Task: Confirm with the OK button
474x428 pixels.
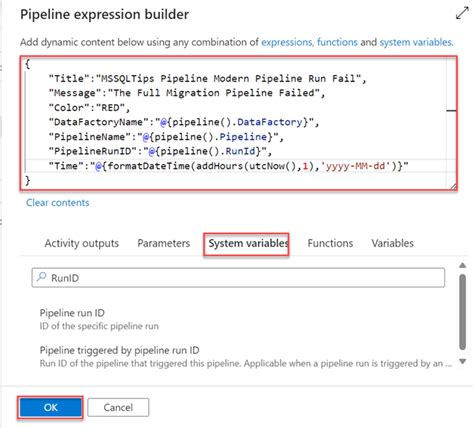Action: pos(51,407)
